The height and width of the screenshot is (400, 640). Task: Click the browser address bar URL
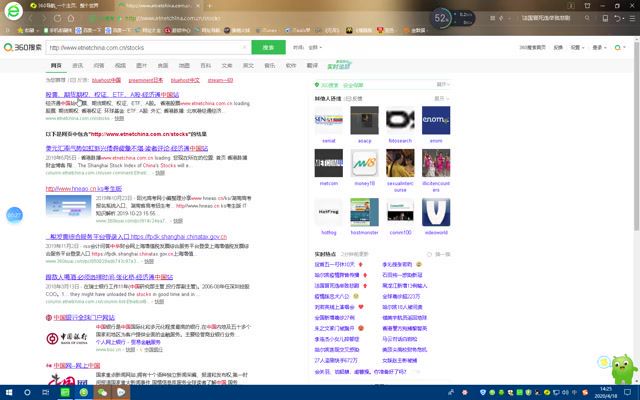(x=173, y=18)
